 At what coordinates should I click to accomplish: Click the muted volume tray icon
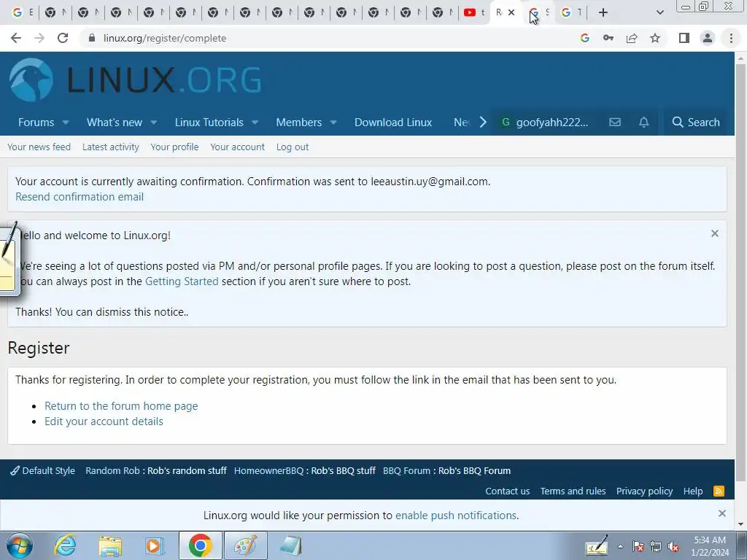[x=674, y=547]
